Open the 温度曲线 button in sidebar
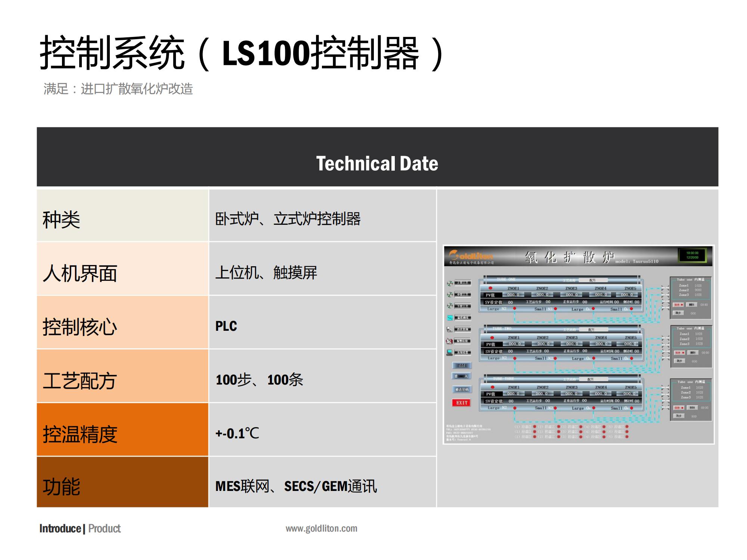This screenshot has height=560, width=747. point(463,318)
